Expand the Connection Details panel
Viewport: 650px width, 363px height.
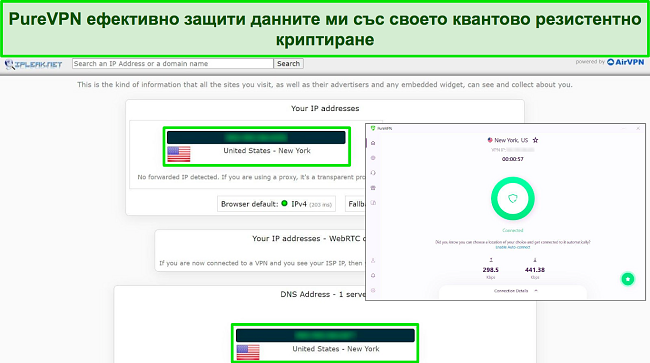click(515, 291)
